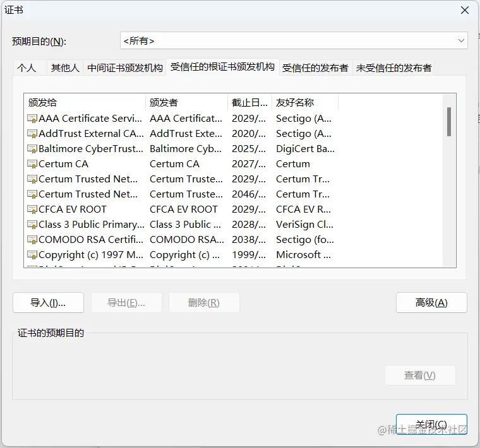Screen dimensions: 480x448
Task: Select the COMODO RSA Certifi... entry
Action: [91, 239]
